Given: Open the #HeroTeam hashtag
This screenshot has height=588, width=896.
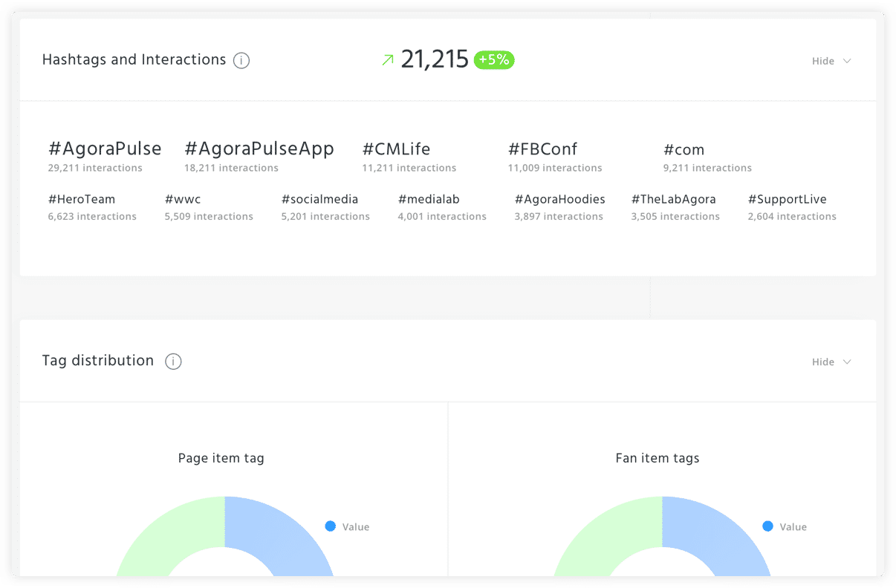Looking at the screenshot, I should (x=82, y=199).
